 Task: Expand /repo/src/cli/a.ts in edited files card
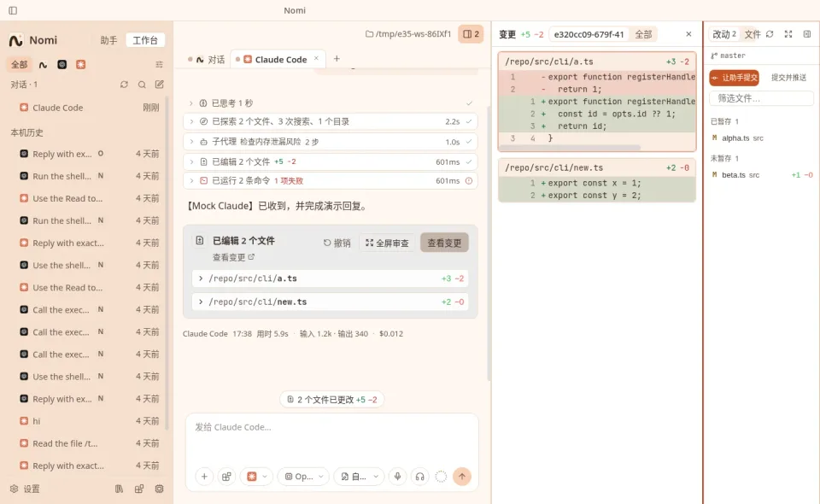point(331,278)
